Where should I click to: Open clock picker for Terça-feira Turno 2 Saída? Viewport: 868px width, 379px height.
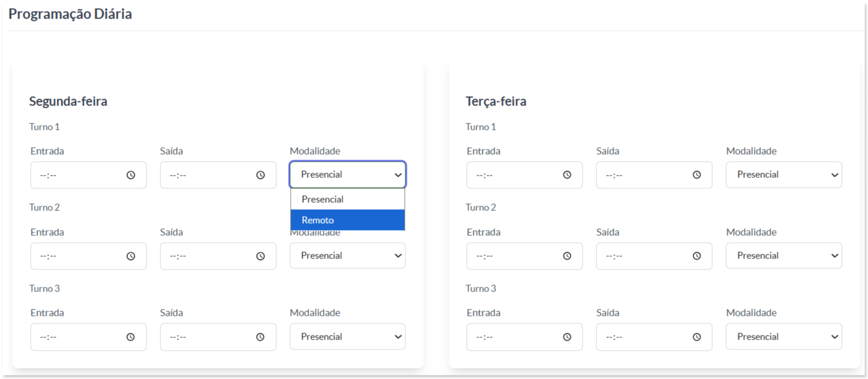pyautogui.click(x=697, y=256)
